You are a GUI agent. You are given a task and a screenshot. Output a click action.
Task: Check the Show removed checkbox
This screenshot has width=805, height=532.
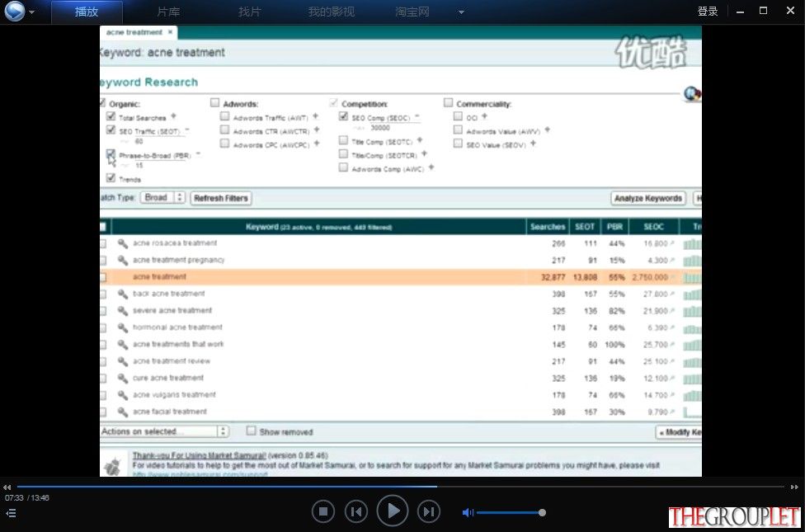click(251, 431)
